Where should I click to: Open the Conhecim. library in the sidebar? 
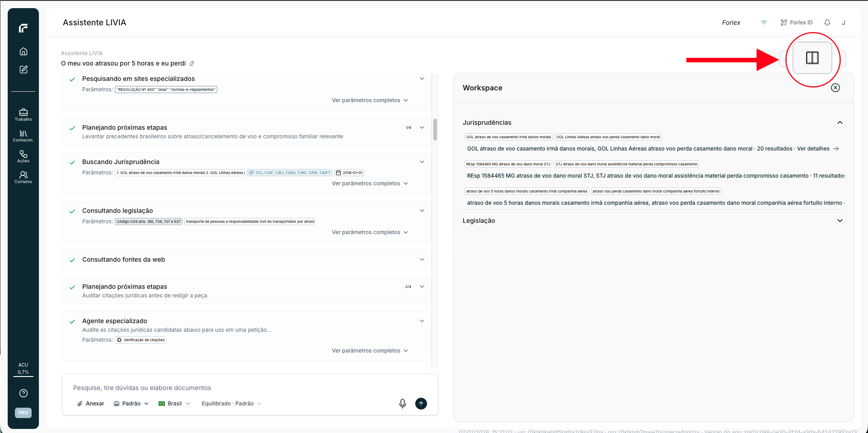click(x=23, y=136)
